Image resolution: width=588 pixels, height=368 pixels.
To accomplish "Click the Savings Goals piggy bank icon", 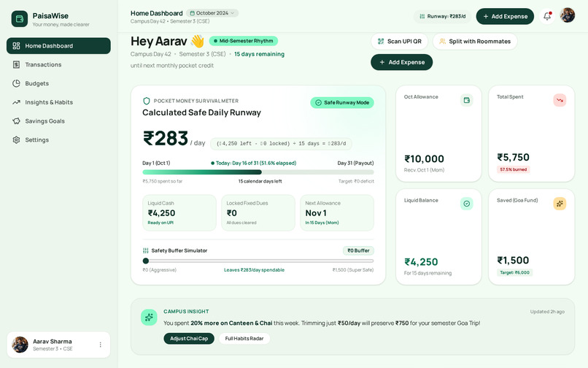I will pyautogui.click(x=16, y=121).
